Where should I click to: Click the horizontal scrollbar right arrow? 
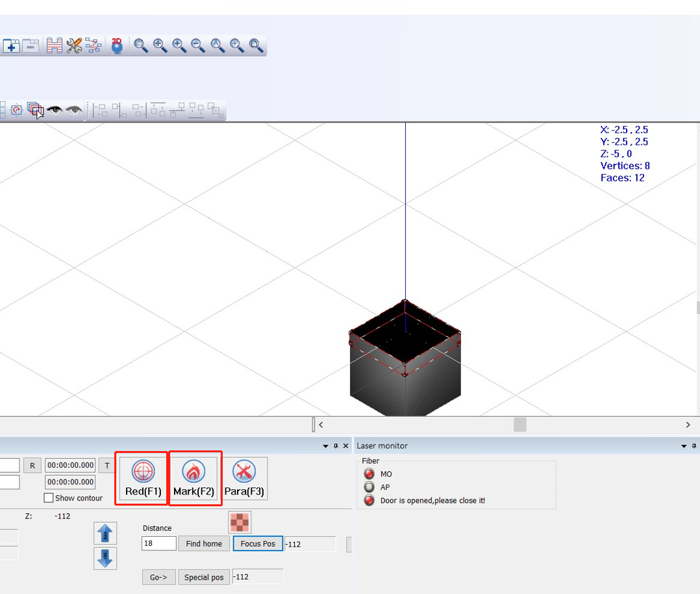point(688,424)
